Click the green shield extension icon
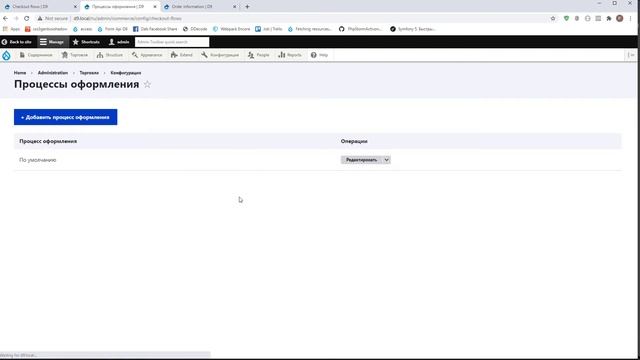 click(x=566, y=18)
